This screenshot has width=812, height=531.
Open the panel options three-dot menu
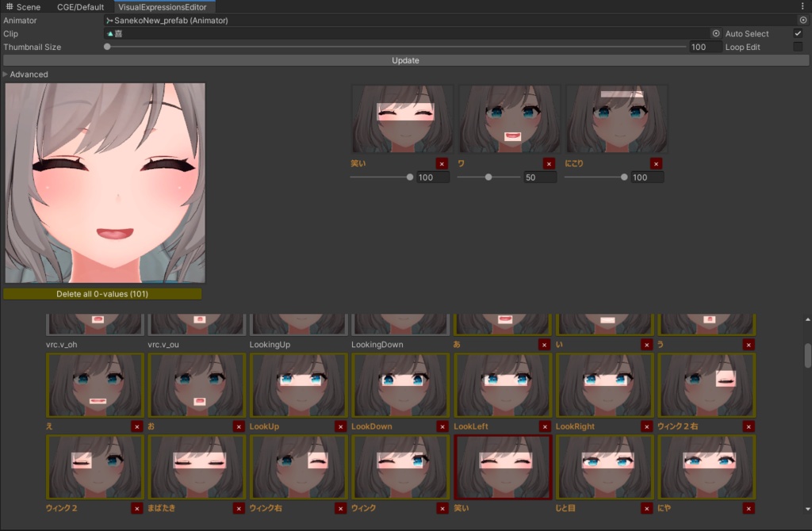(803, 6)
